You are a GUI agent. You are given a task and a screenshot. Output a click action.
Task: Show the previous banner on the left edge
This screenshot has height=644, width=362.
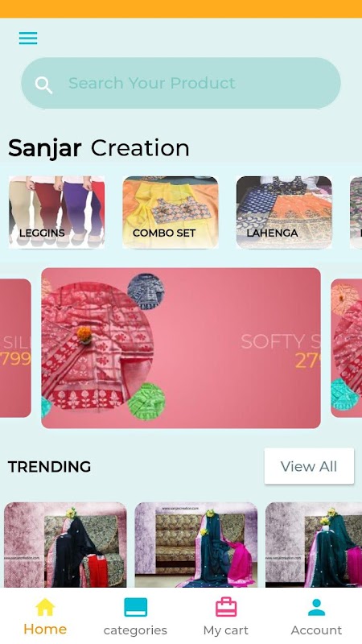15,349
